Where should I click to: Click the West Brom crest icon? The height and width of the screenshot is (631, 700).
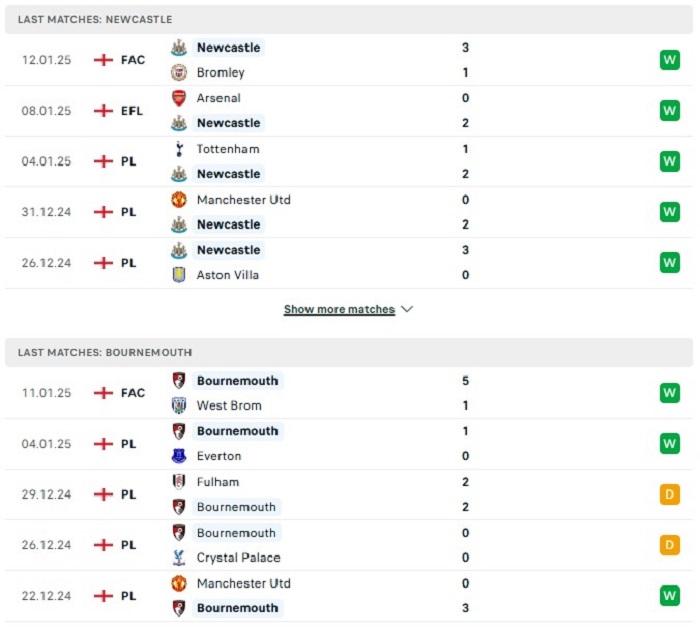coord(179,405)
